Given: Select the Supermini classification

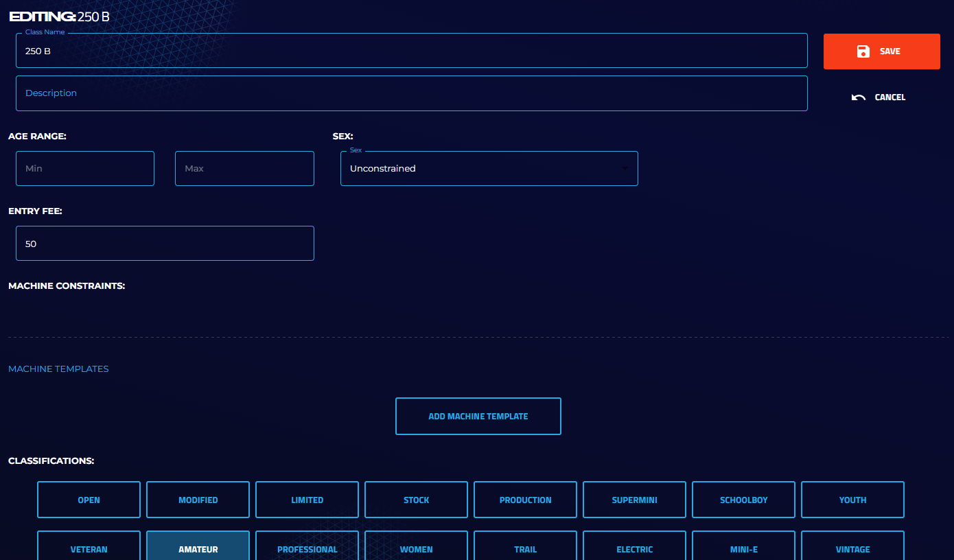Looking at the screenshot, I should [634, 500].
